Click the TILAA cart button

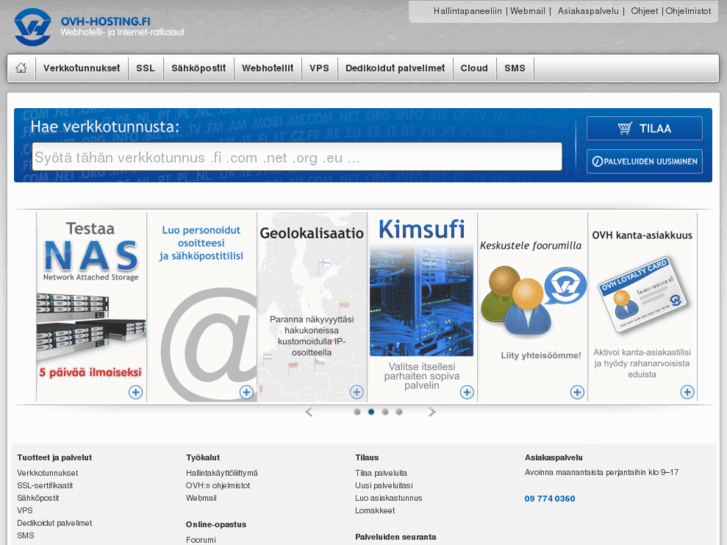(x=644, y=128)
